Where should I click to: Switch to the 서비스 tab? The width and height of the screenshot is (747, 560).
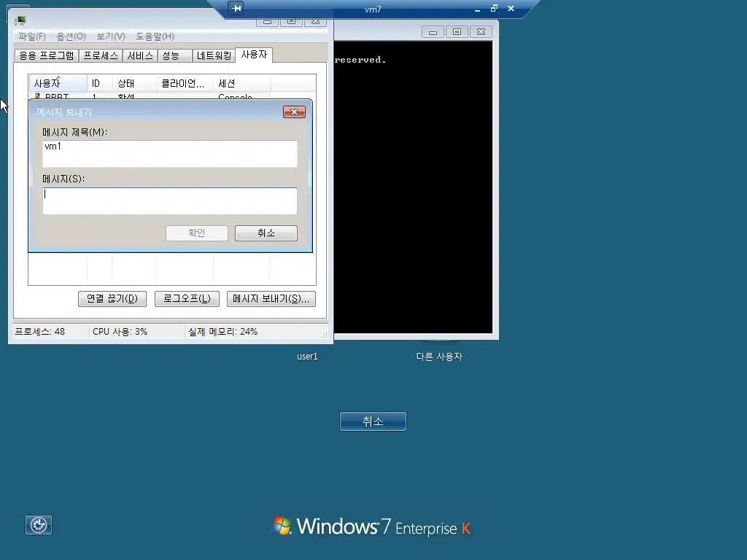click(x=140, y=55)
